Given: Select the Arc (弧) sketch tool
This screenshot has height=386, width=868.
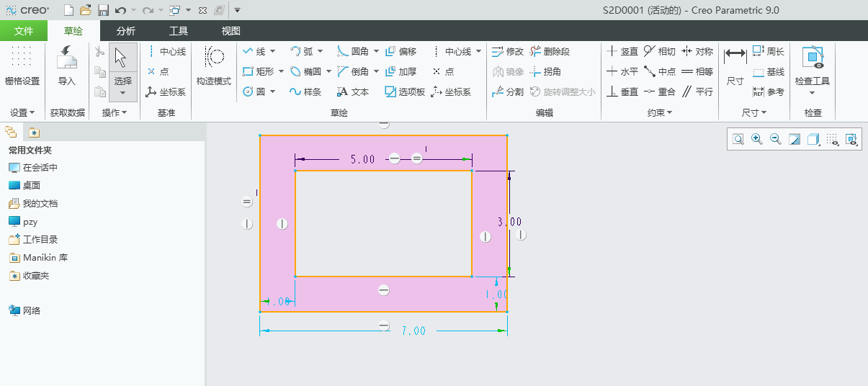Looking at the screenshot, I should click(x=302, y=52).
